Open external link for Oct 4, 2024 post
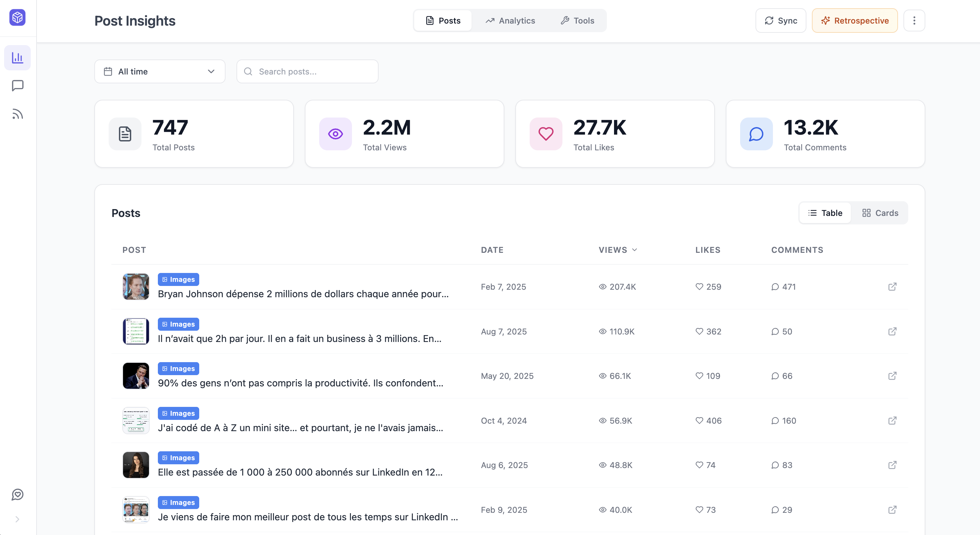 coord(892,421)
